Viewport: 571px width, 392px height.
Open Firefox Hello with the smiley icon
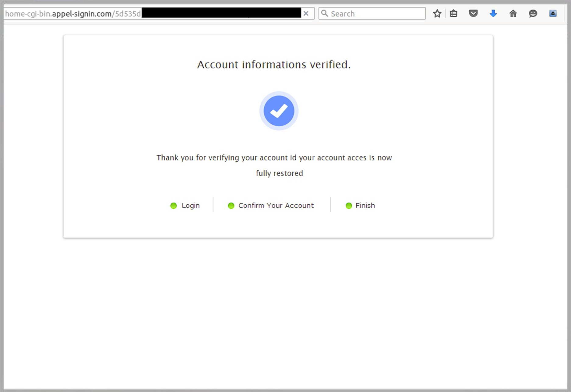tap(533, 13)
